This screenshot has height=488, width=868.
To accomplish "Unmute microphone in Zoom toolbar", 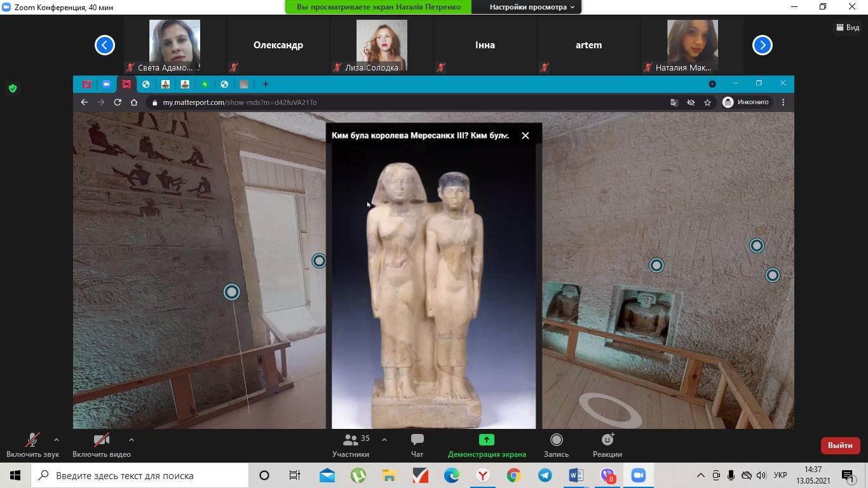I will (x=32, y=445).
